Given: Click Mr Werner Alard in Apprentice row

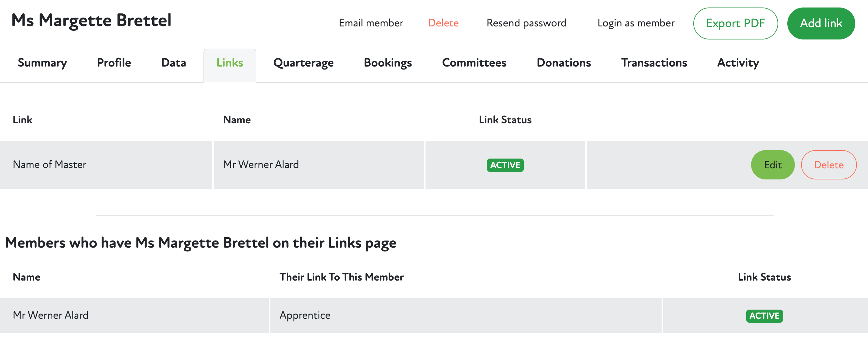Looking at the screenshot, I should (x=51, y=315).
